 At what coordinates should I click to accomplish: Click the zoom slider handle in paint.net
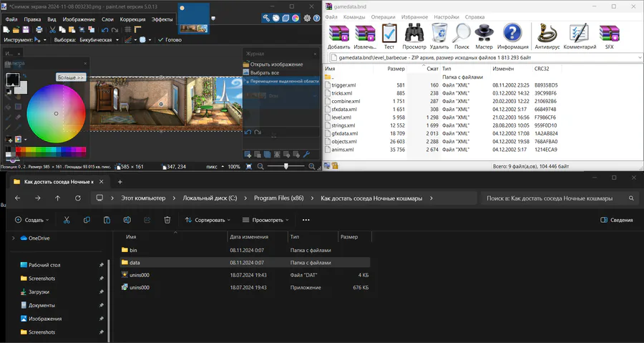(286, 166)
